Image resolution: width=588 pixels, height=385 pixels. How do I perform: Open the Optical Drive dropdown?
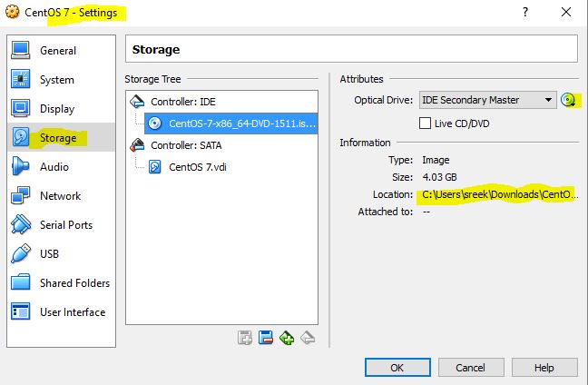pos(487,100)
